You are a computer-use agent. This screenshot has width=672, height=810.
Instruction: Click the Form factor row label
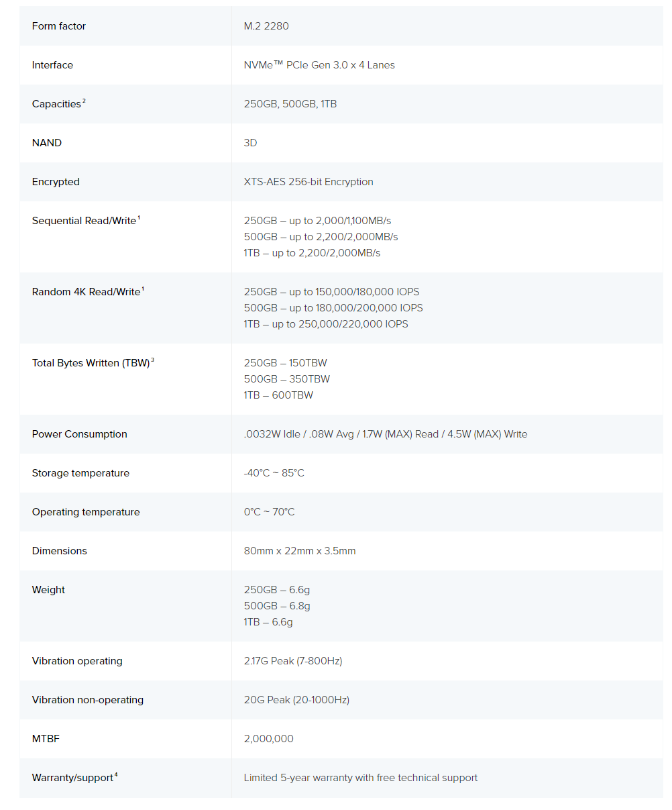tap(59, 26)
